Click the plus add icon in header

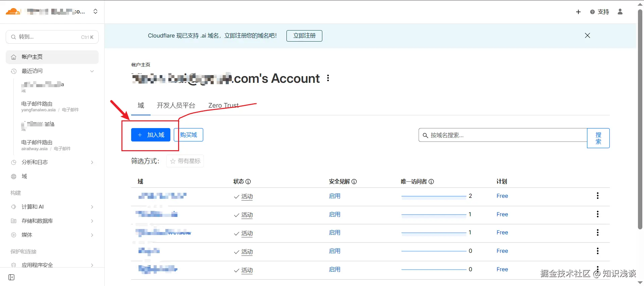[x=578, y=12]
